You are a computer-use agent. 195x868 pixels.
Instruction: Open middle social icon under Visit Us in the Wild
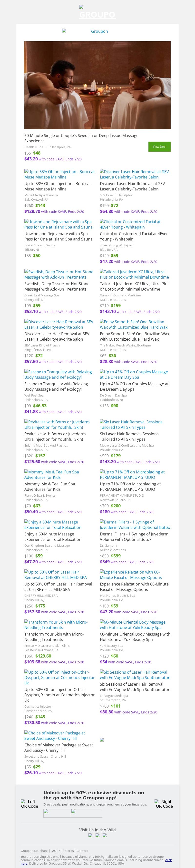pyautogui.click(x=97, y=835)
